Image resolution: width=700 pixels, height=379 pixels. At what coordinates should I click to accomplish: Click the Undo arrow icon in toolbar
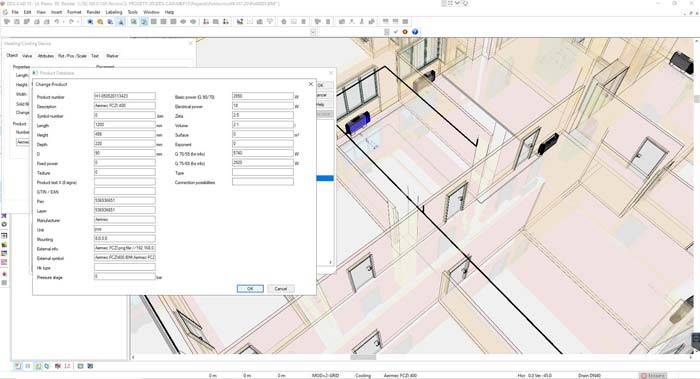click(x=57, y=21)
